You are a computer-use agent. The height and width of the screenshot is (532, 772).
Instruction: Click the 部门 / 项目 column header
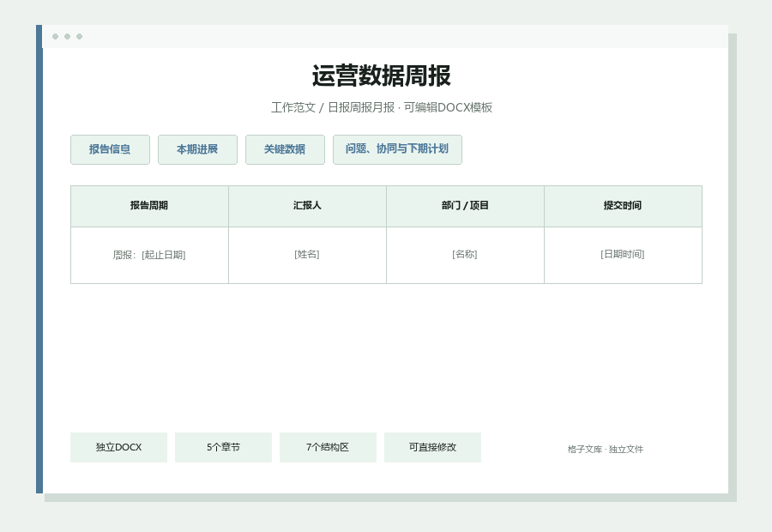[465, 206]
